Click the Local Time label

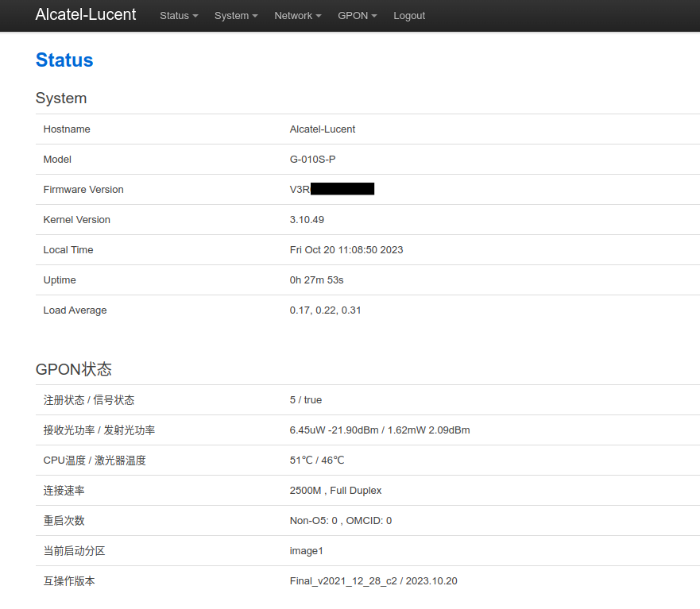[x=68, y=250]
